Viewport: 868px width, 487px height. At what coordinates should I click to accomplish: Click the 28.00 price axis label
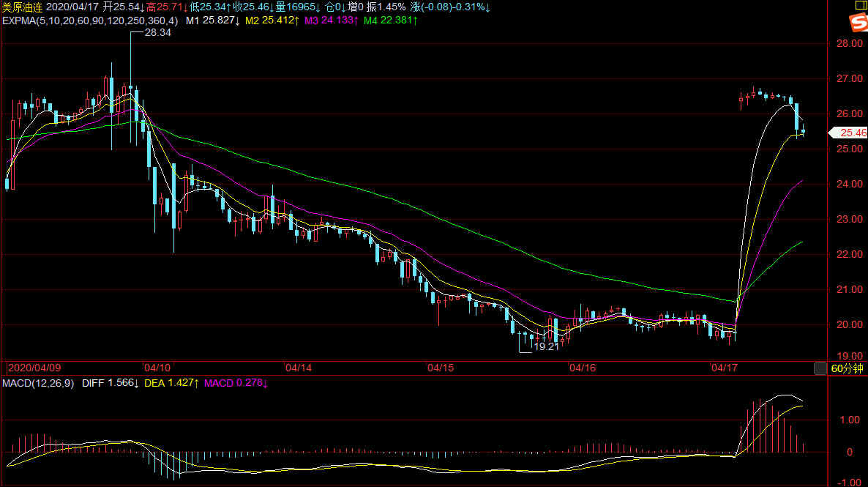(849, 44)
